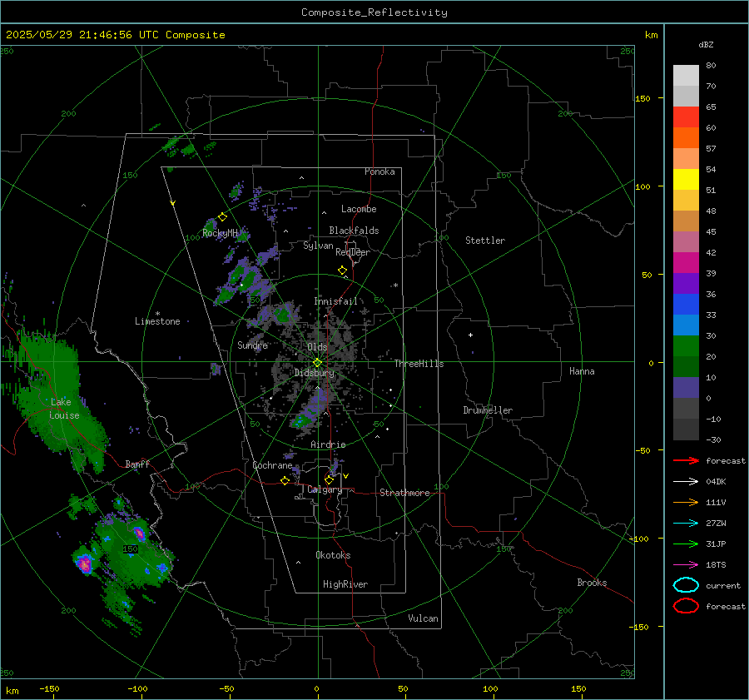Click the Sylvan label
Image resolution: width=749 pixels, height=700 pixels.
(x=318, y=246)
